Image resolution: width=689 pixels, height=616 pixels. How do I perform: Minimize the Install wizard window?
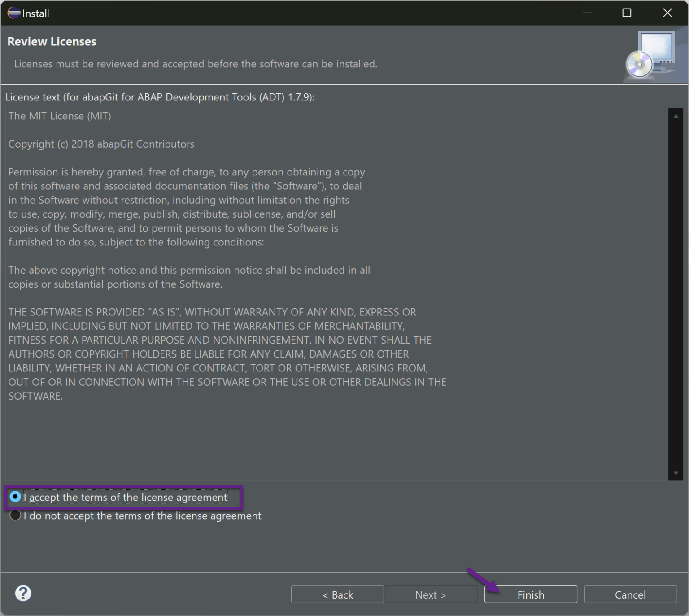tap(587, 13)
